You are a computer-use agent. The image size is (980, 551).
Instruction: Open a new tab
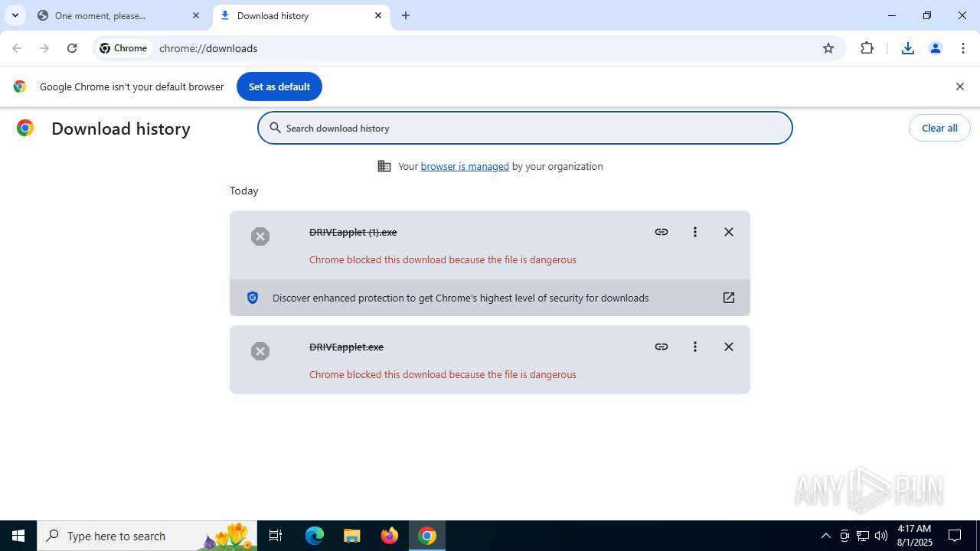[x=406, y=15]
